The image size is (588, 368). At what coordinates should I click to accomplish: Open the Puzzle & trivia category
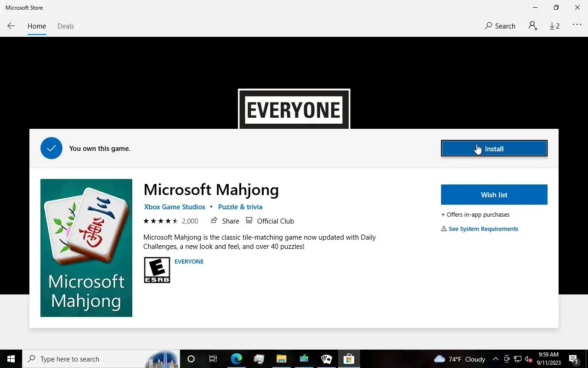240,207
